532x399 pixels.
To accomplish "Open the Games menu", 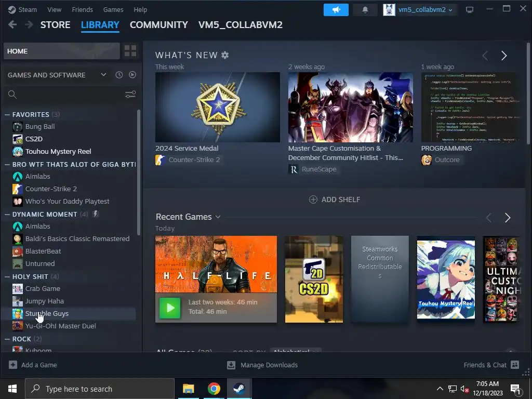I will point(113,9).
